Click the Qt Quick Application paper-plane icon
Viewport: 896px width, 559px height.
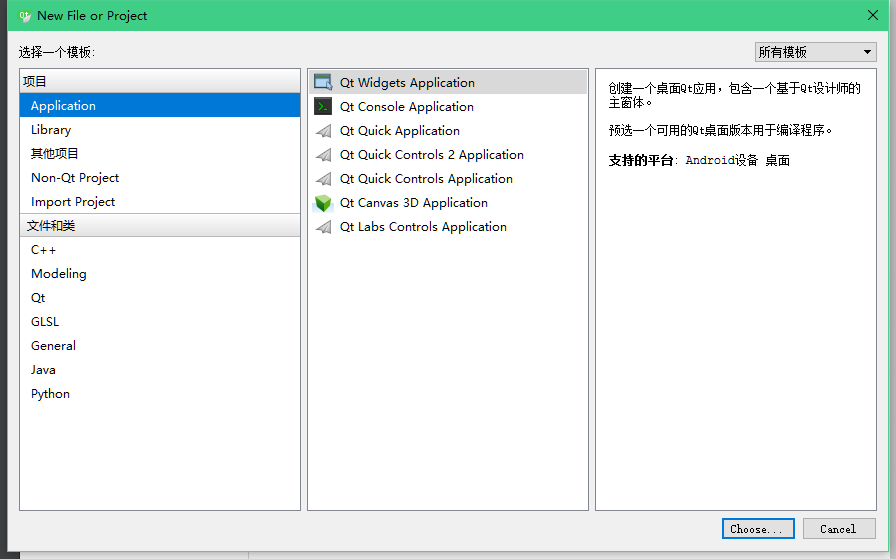323,131
